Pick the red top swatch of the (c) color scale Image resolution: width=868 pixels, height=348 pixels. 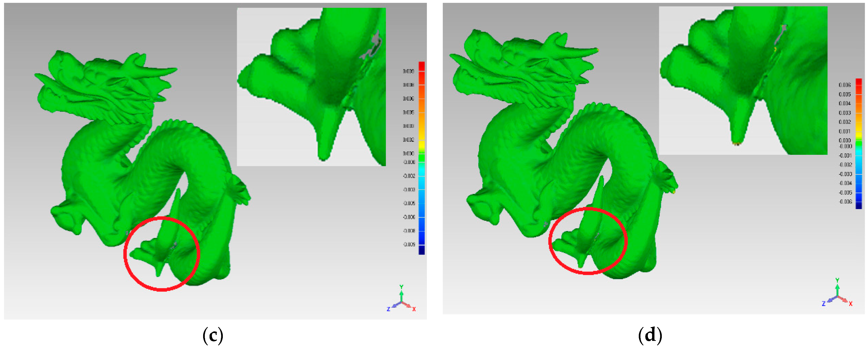click(421, 66)
